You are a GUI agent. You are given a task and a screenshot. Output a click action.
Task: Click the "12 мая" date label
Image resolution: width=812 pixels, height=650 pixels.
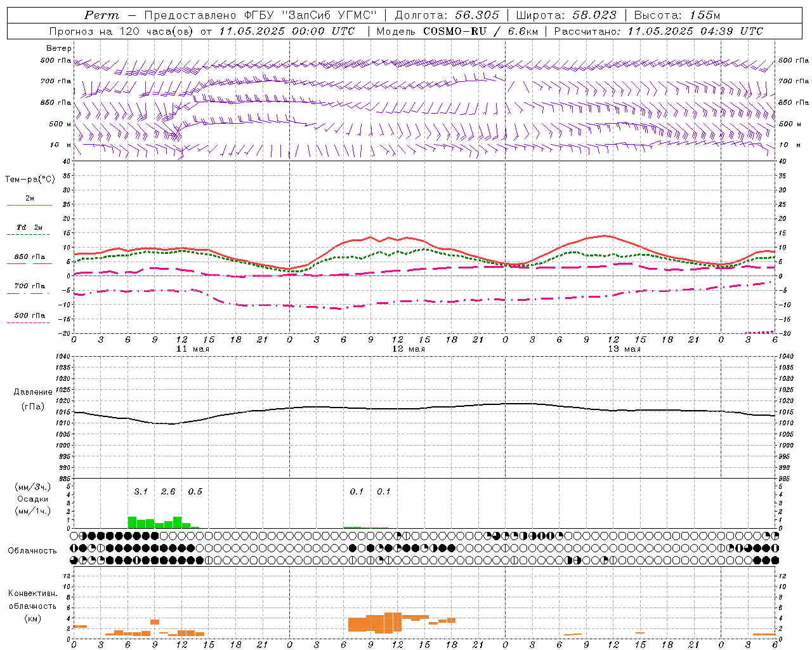click(x=409, y=349)
